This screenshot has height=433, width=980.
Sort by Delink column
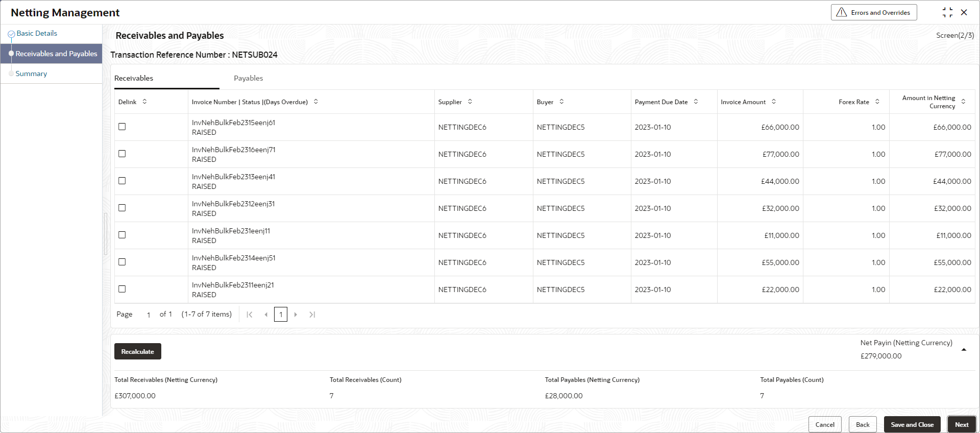click(x=144, y=102)
